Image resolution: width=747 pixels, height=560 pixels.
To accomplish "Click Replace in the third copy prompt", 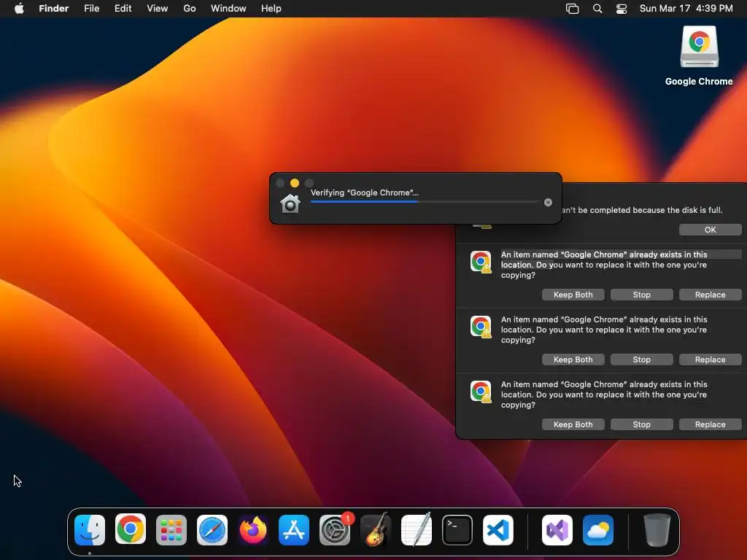I will click(710, 424).
